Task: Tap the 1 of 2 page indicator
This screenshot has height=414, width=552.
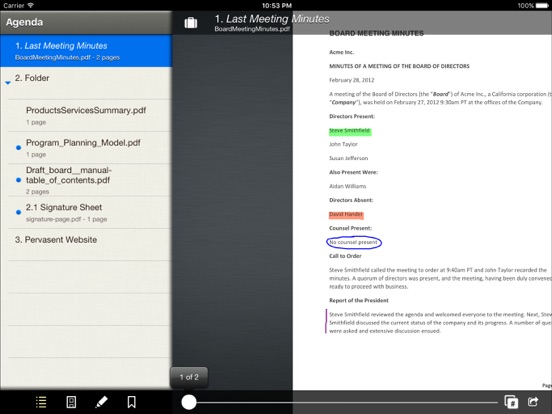Action: pyautogui.click(x=189, y=377)
